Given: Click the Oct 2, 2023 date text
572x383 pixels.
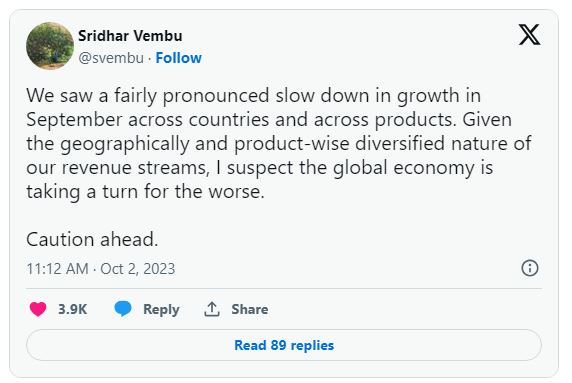Looking at the screenshot, I should tap(138, 269).
